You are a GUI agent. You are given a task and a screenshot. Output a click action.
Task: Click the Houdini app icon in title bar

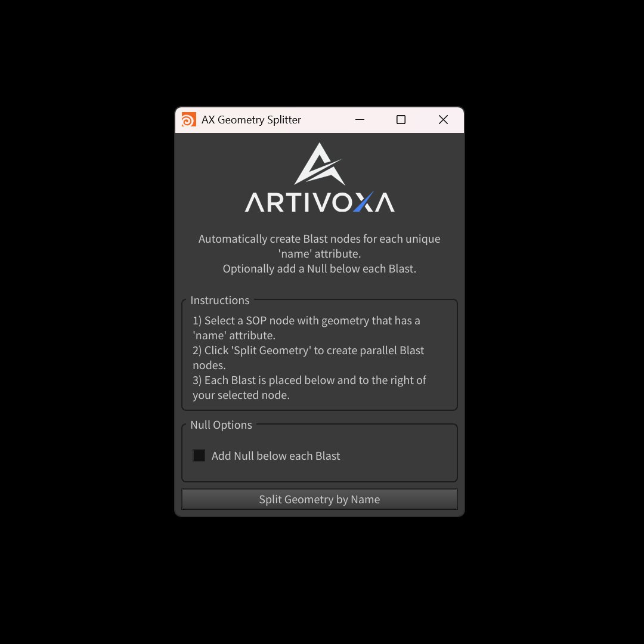[188, 119]
